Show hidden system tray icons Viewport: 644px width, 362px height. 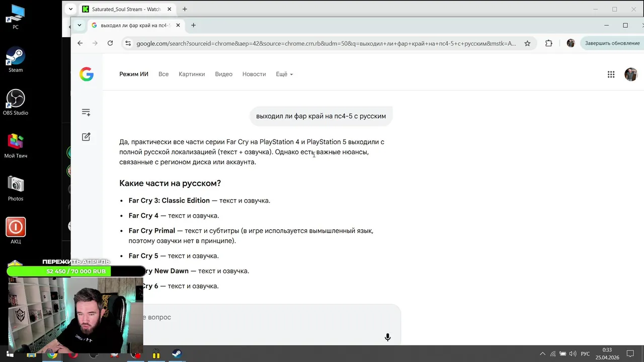pos(542,354)
